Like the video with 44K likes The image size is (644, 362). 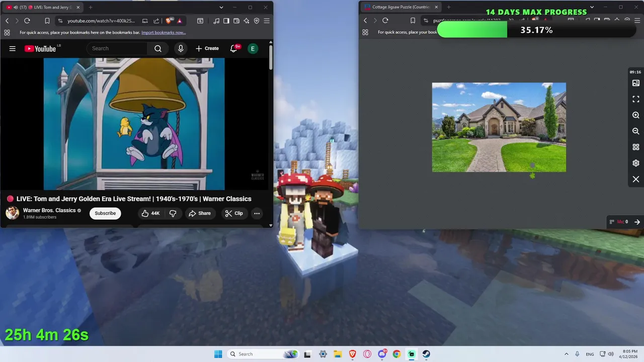click(x=150, y=213)
